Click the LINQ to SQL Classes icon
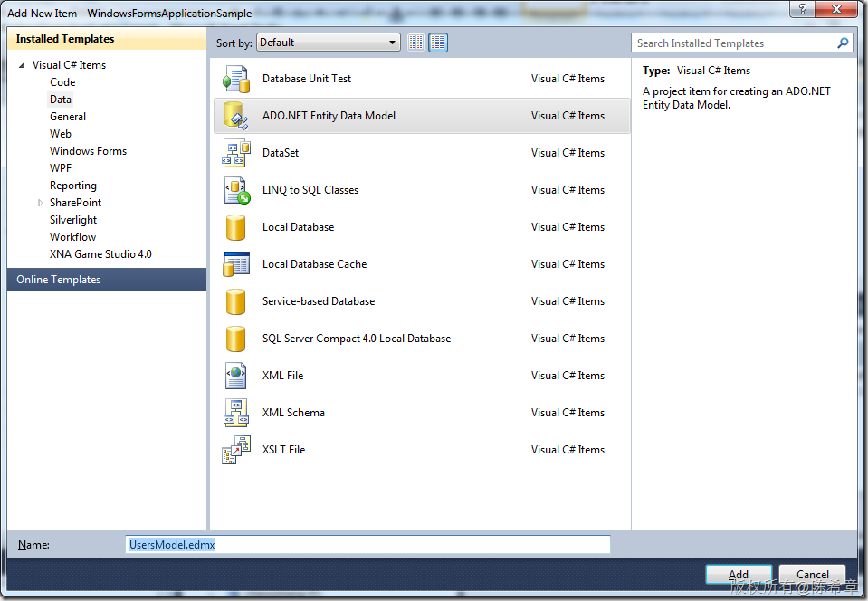868x601 pixels. (x=237, y=190)
